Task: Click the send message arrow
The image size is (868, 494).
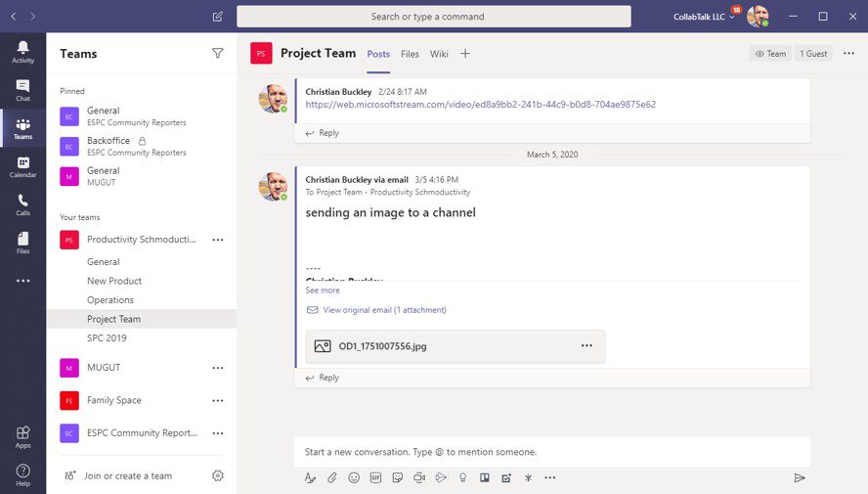Action: point(799,477)
